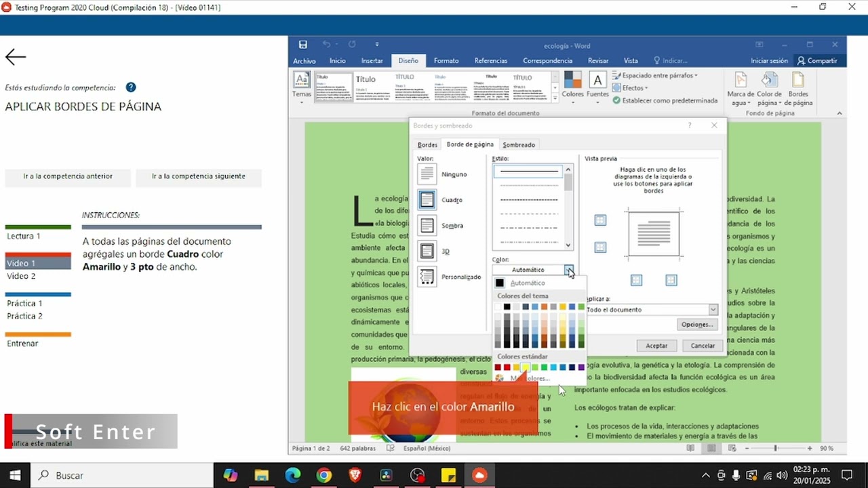Open Marca de agua dropdown
The height and width of the screenshot is (488, 868).
[x=741, y=89]
